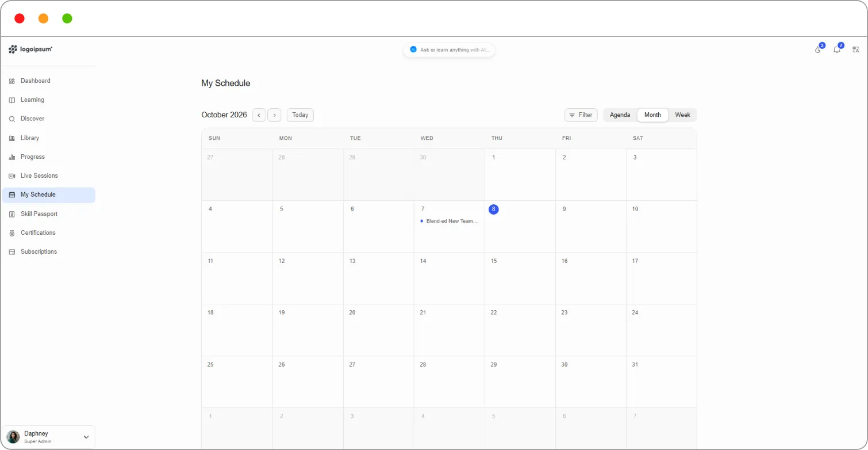The image size is (868, 450).
Task: Select the Discover magnifier icon
Action: [12, 119]
